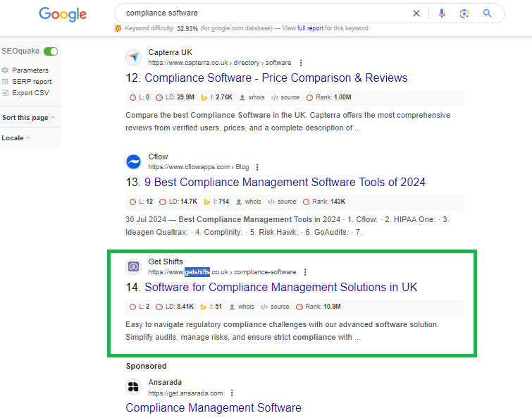The width and height of the screenshot is (532, 418).
Task: Open whois link in Capterra row
Action: [x=252, y=97]
